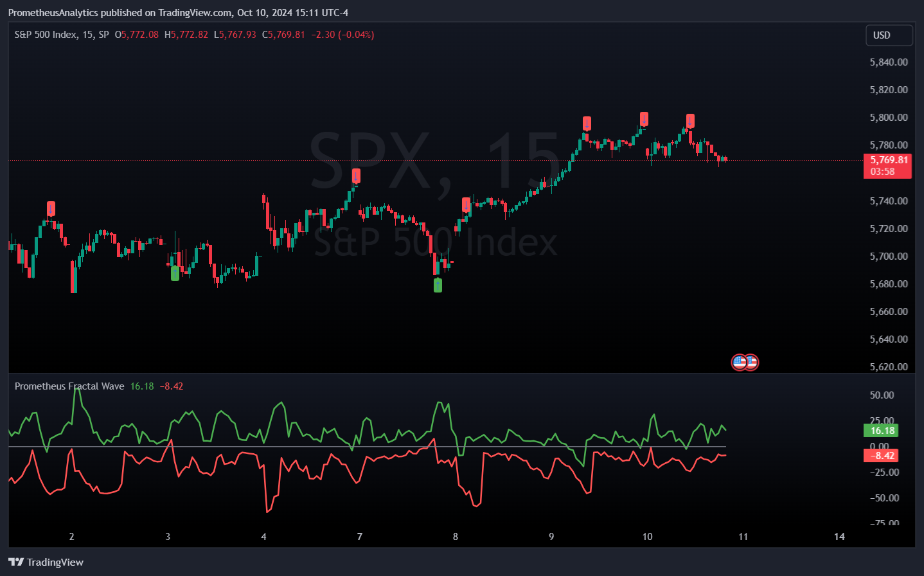924x576 pixels.
Task: Click the green indicator value tag 16.18 on the axis
Action: pyautogui.click(x=882, y=431)
